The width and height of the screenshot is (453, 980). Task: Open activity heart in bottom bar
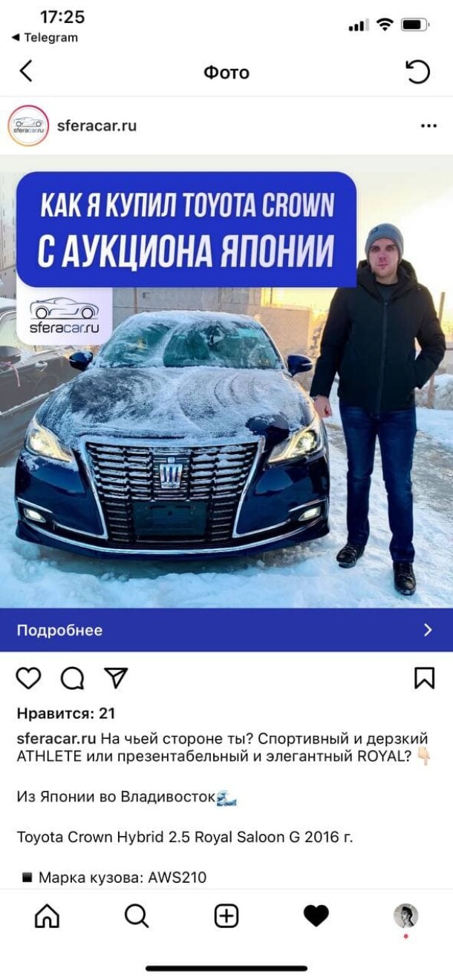coord(316,916)
